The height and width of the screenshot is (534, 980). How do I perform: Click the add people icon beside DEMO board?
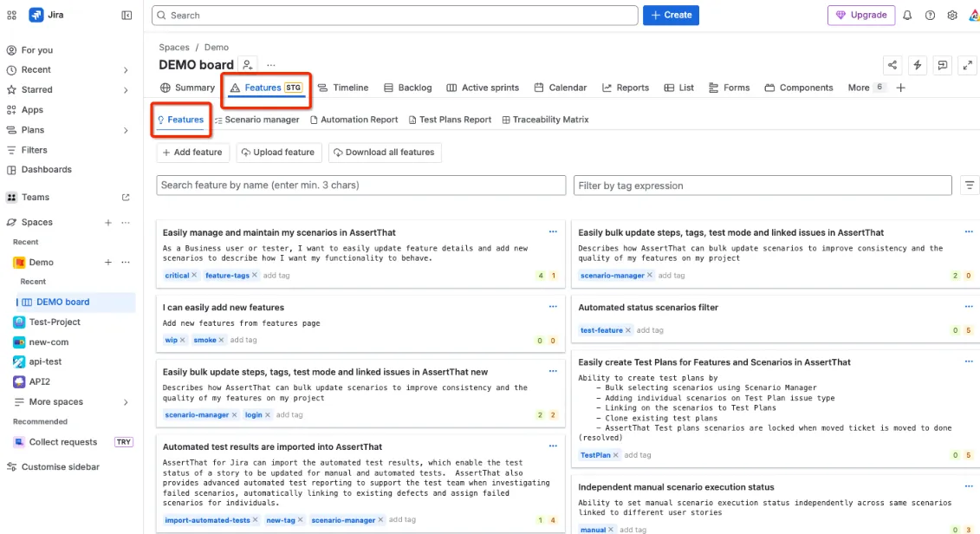248,65
